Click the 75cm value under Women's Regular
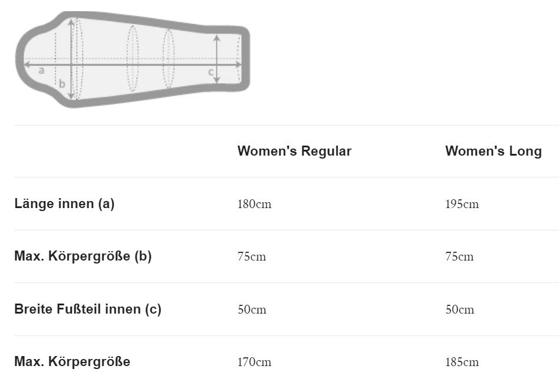Screen dimensions: 559x392 (252, 257)
